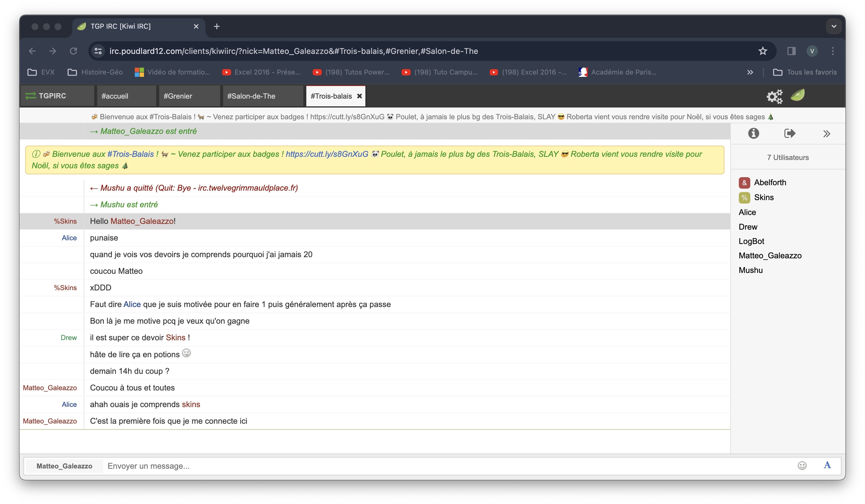Select user Abelforth in the user list
Viewport: 865px width, 504px height.
click(x=769, y=183)
